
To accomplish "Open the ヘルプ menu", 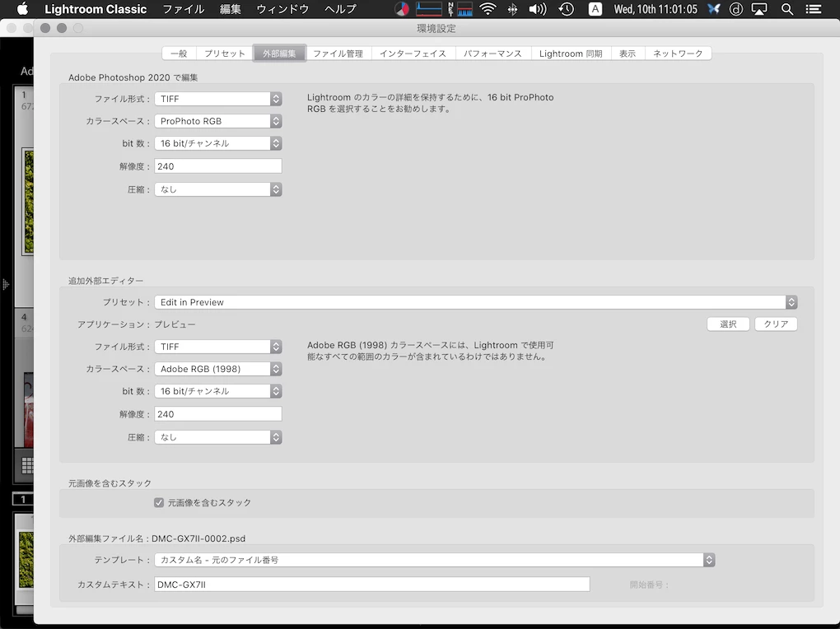I will coord(340,9).
